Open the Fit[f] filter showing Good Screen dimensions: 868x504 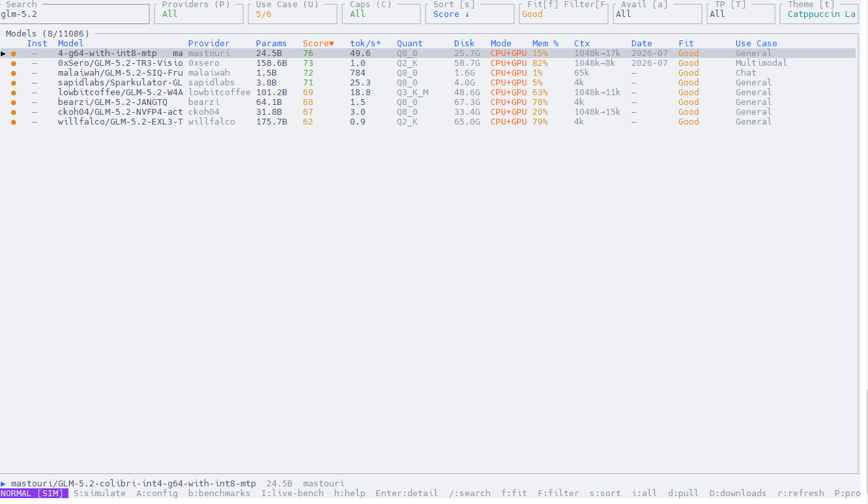pyautogui.click(x=564, y=14)
